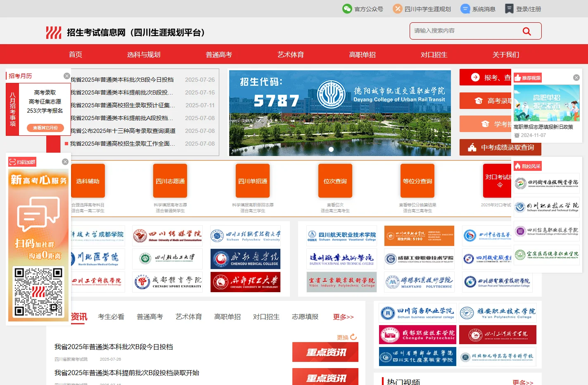588x385 pixels.
Task: Open the 高职单招 recommended video thumbnail
Action: click(x=547, y=103)
